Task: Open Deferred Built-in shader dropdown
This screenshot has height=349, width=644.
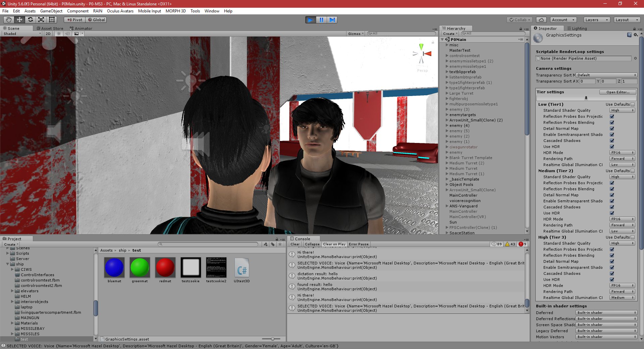Action: coord(606,313)
